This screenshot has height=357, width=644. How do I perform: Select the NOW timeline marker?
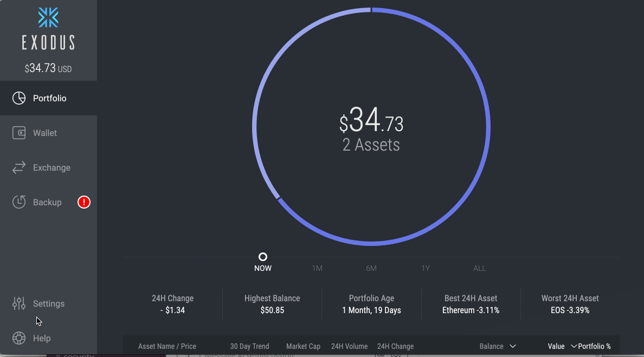(263, 257)
